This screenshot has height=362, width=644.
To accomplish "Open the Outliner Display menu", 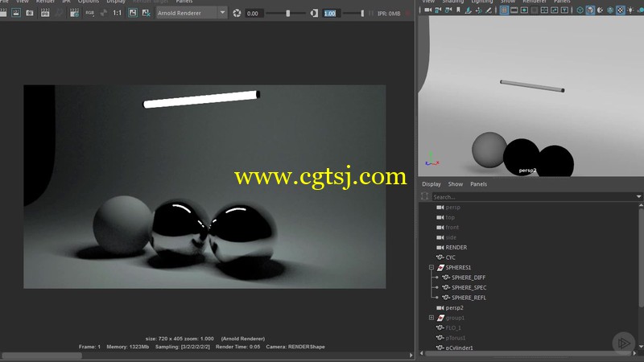I will click(431, 184).
